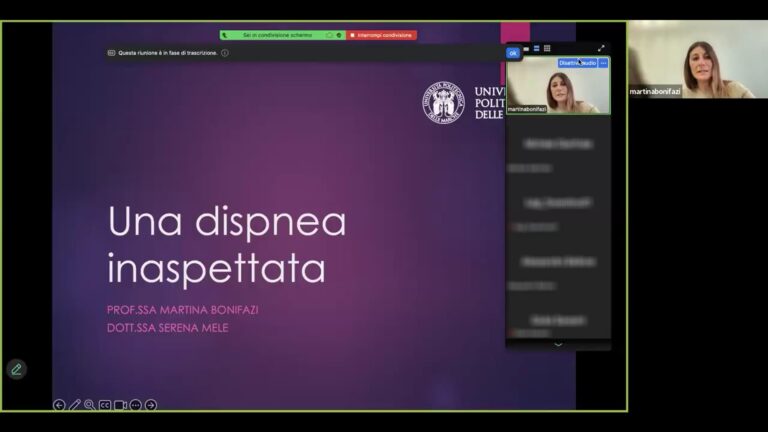Click the 'Questa riunione è in fase di trascrizione' notice
768x432 pixels.
[168, 53]
